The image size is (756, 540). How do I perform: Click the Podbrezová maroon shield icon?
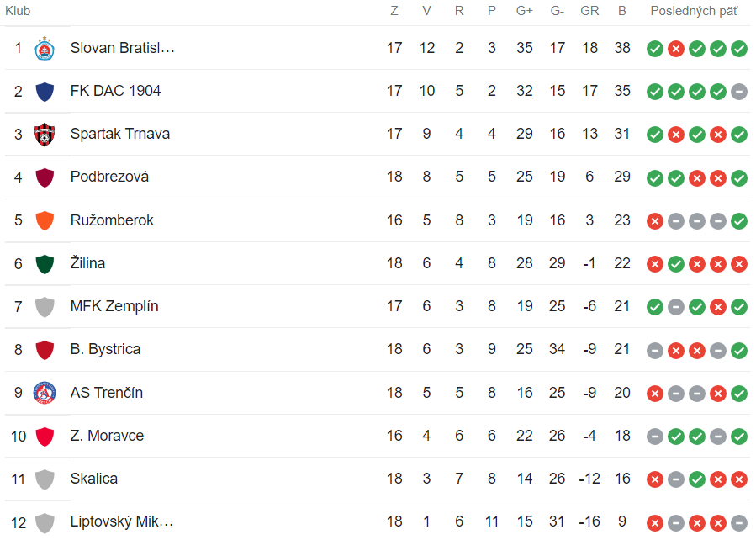point(45,177)
